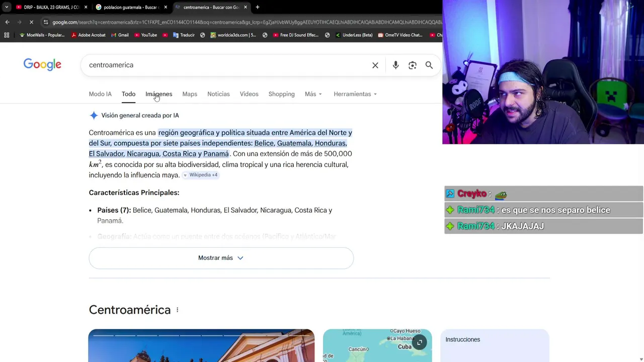Switch to Imágenes results

click(158, 94)
